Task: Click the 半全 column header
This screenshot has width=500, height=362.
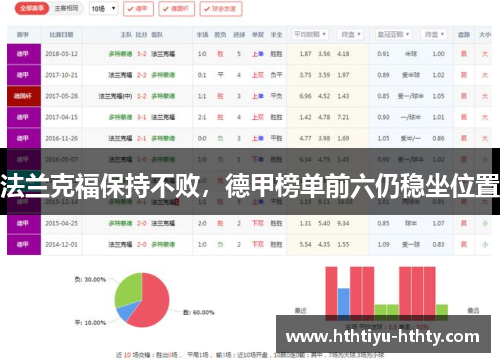Action: [276, 34]
